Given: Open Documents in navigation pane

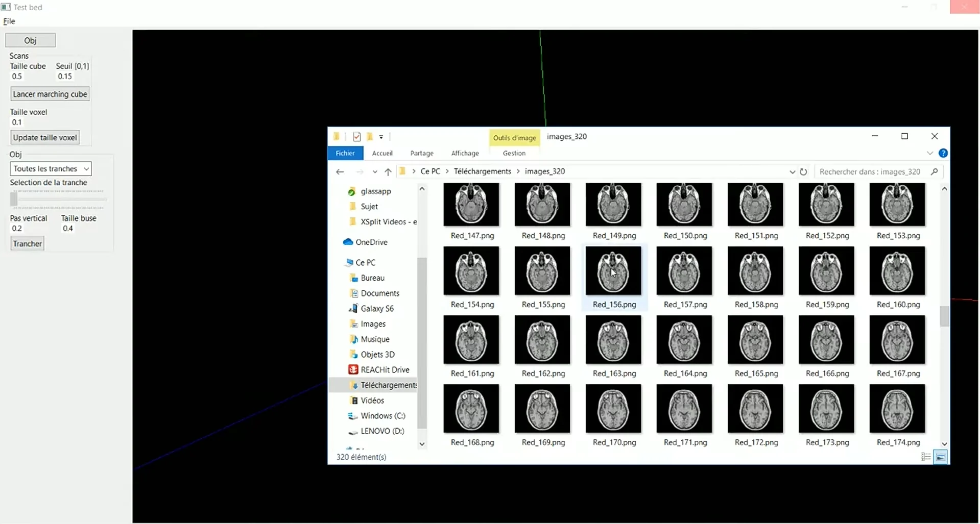Looking at the screenshot, I should (x=380, y=293).
